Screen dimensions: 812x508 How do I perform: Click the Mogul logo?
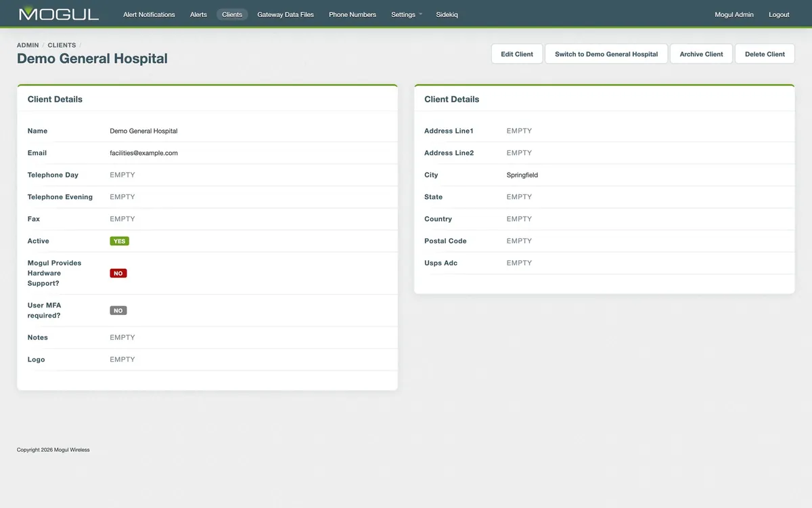click(59, 14)
